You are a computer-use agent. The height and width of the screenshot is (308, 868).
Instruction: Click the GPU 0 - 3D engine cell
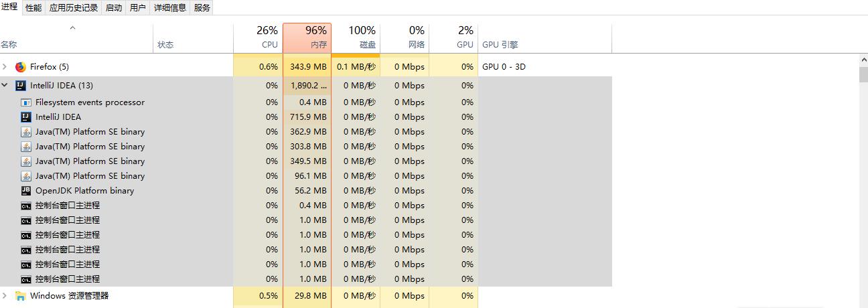[504, 67]
